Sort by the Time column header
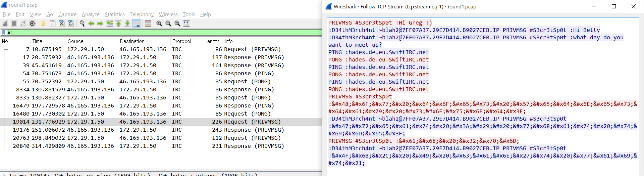This screenshot has height=176, width=644. (x=48, y=41)
